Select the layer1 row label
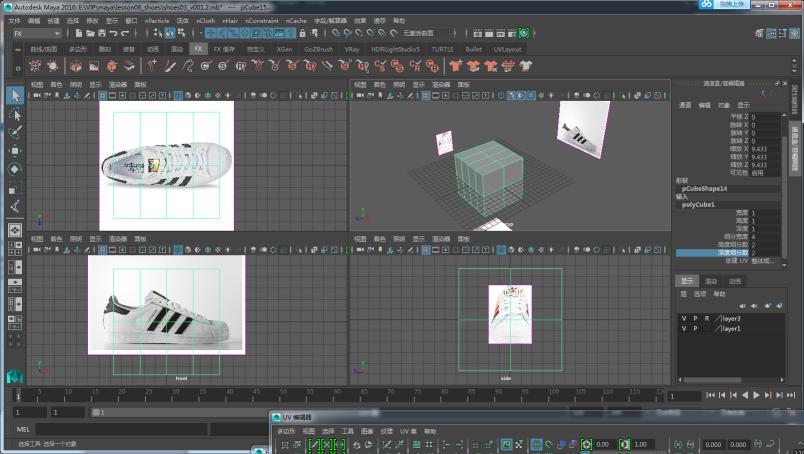Image resolution: width=804 pixels, height=454 pixels. click(731, 328)
